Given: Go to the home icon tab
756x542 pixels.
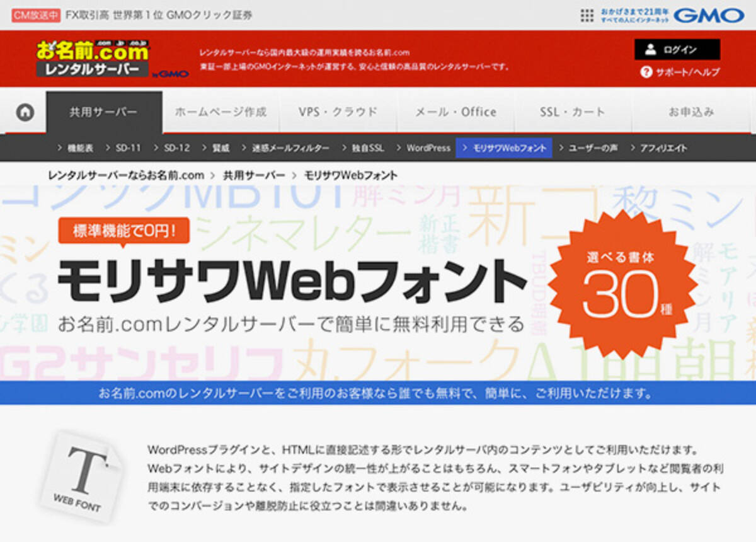Looking at the screenshot, I should (25, 113).
